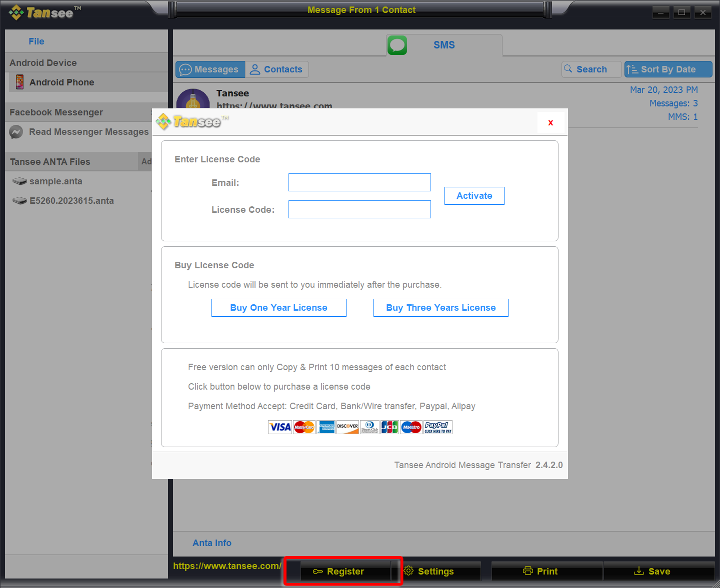Click the E5260.2023615.anta drive icon

tap(19, 201)
